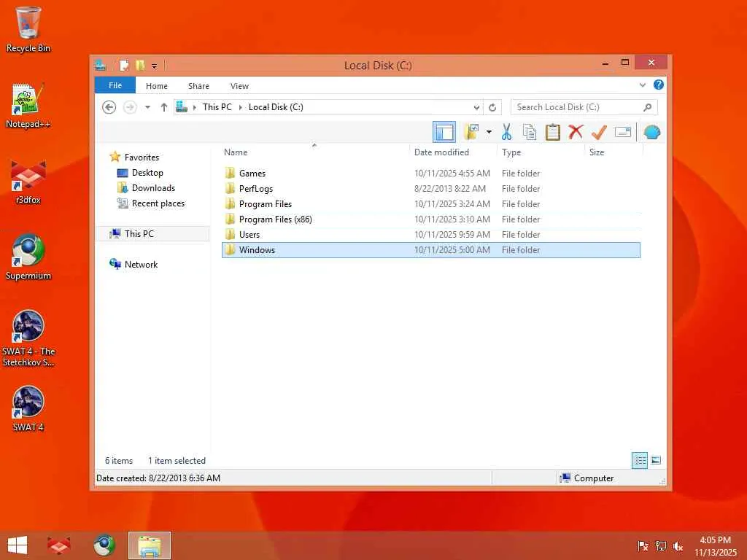This screenshot has width=747, height=560.
Task: Click the search magnifier icon
Action: coord(648,107)
